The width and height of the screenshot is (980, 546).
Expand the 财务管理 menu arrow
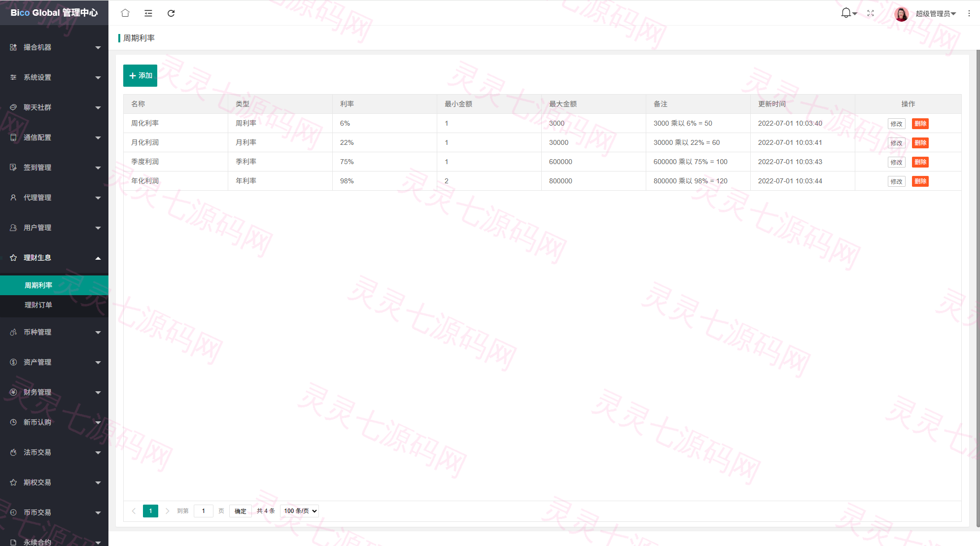coord(98,393)
